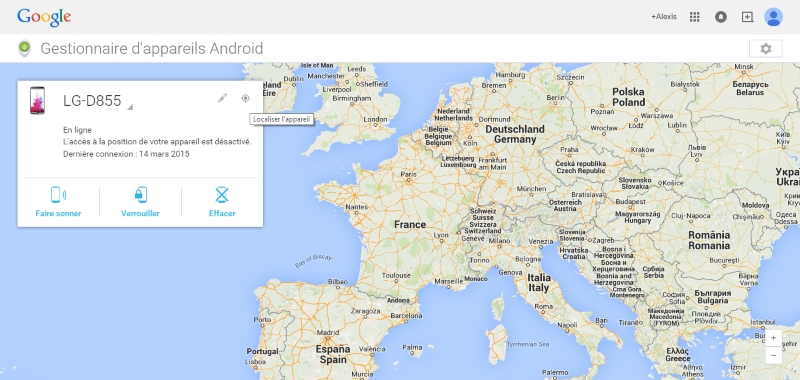
Task: Erase the device with Effacer
Action: 222,202
